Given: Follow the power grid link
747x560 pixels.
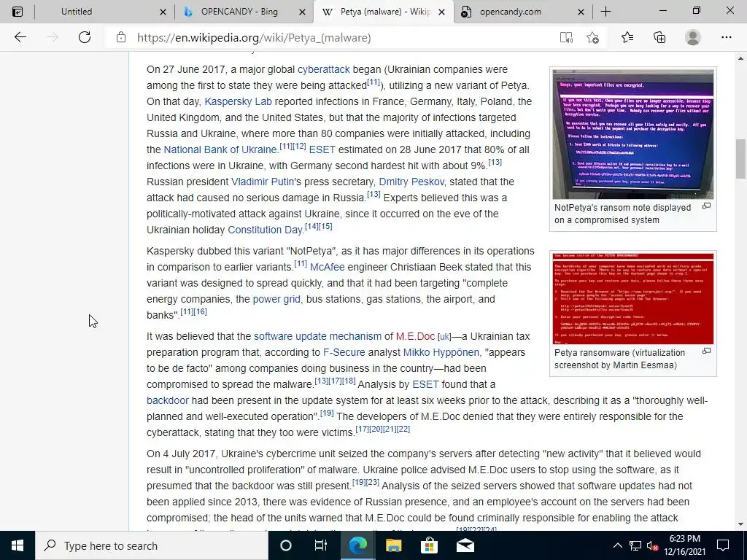Looking at the screenshot, I should [276, 299].
